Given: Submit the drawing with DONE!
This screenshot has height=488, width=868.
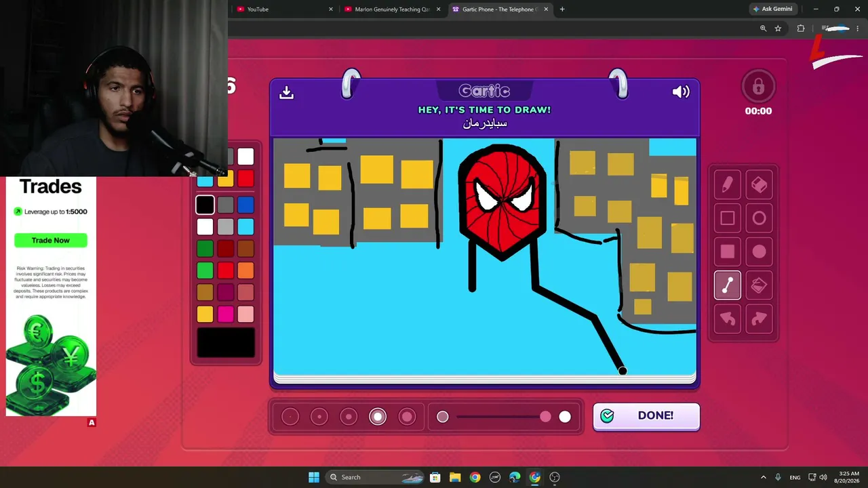Looking at the screenshot, I should point(646,416).
